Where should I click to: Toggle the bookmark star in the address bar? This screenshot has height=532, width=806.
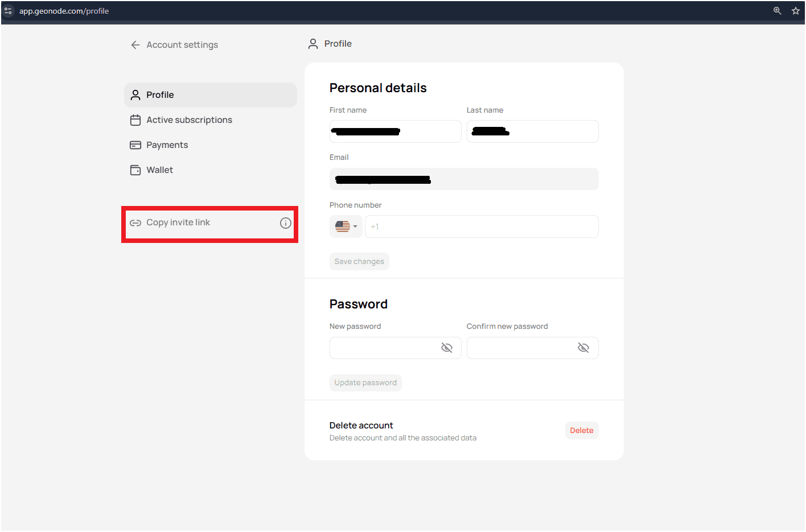pyautogui.click(x=796, y=10)
